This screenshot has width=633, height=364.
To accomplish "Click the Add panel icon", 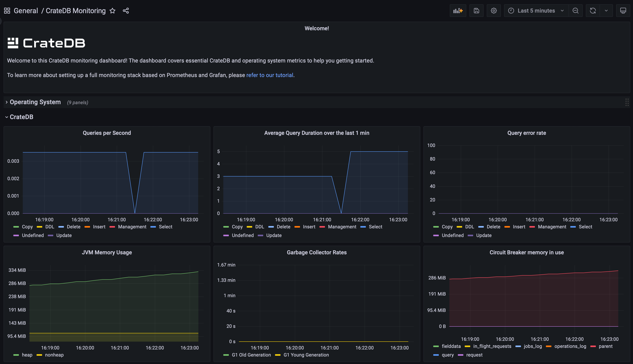I will point(458,11).
